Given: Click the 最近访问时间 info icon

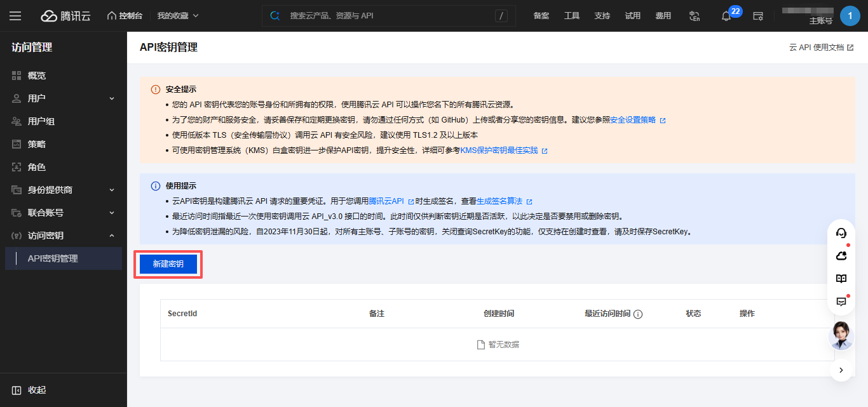Looking at the screenshot, I should [x=638, y=314].
